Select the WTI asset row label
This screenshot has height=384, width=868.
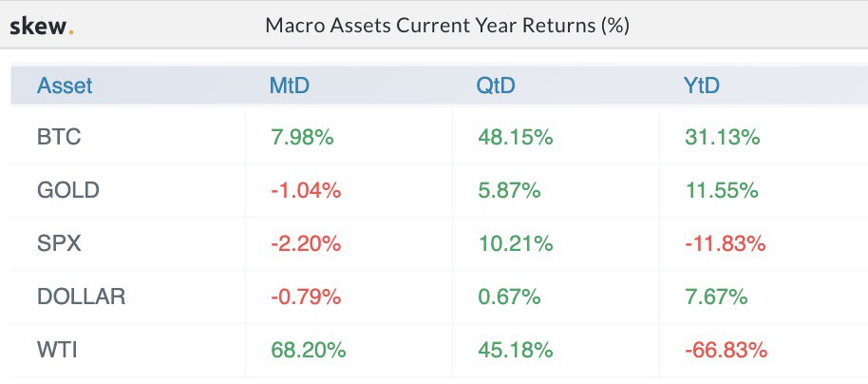[57, 350]
